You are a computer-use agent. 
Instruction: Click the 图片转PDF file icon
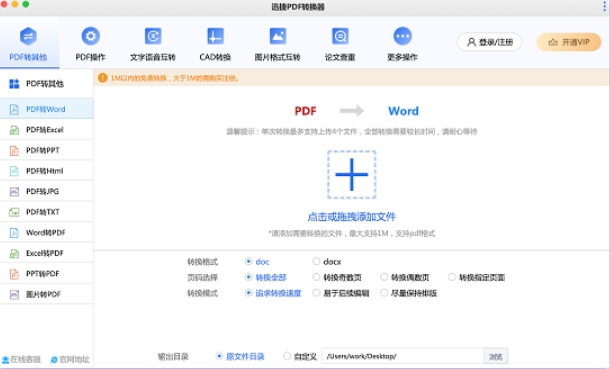[x=14, y=295]
